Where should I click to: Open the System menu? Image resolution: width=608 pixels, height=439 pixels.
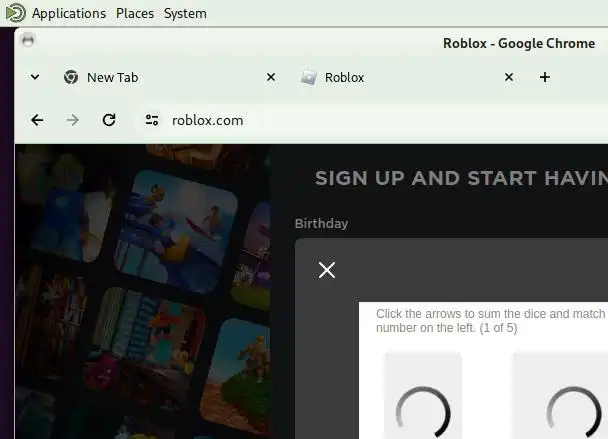click(x=185, y=14)
